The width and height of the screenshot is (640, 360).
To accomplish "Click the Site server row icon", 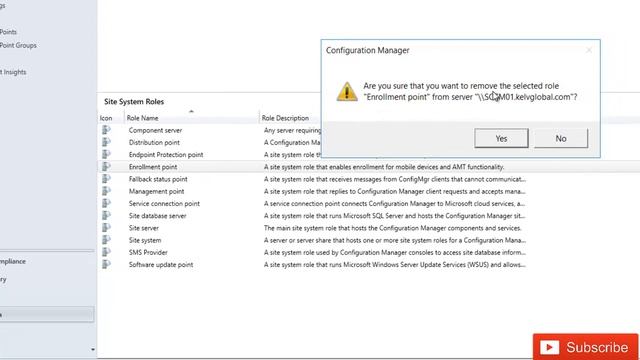I will tap(106, 228).
